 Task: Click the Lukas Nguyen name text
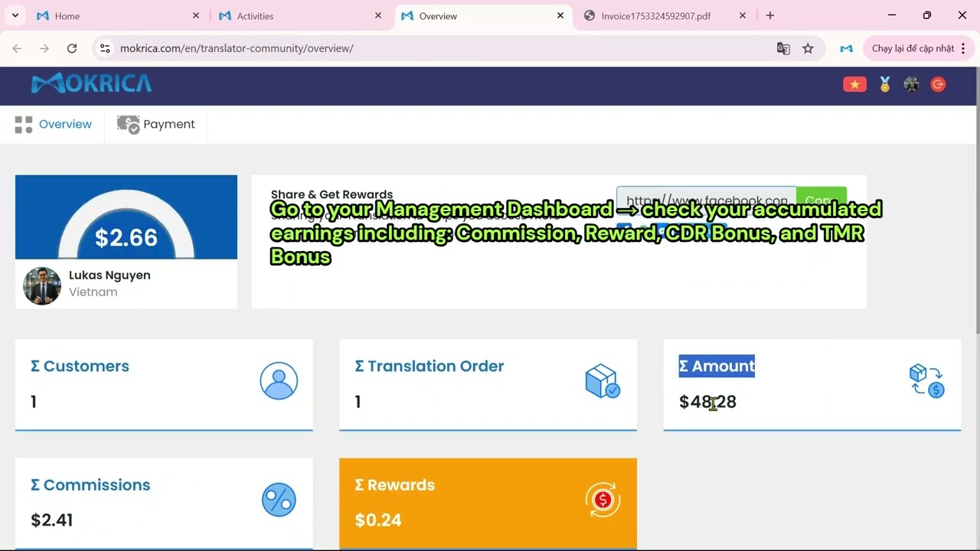click(109, 275)
